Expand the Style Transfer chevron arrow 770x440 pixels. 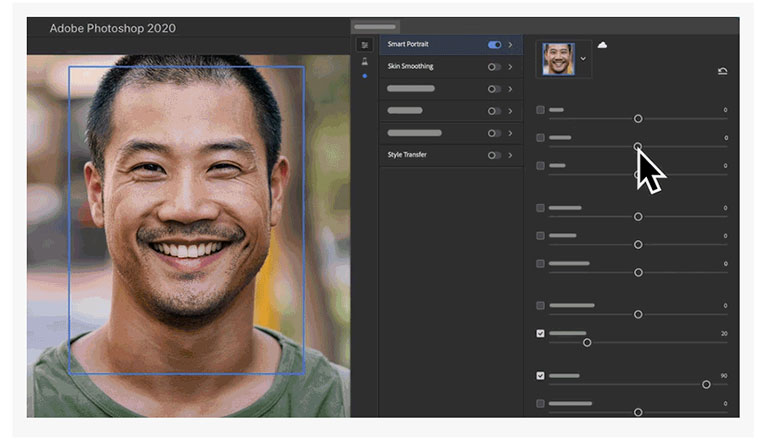click(510, 155)
